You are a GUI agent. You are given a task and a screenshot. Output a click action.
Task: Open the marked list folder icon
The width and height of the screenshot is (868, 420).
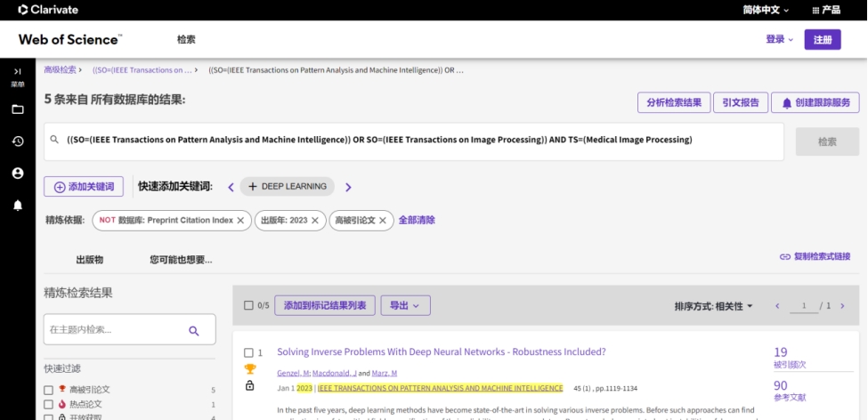[x=18, y=109]
